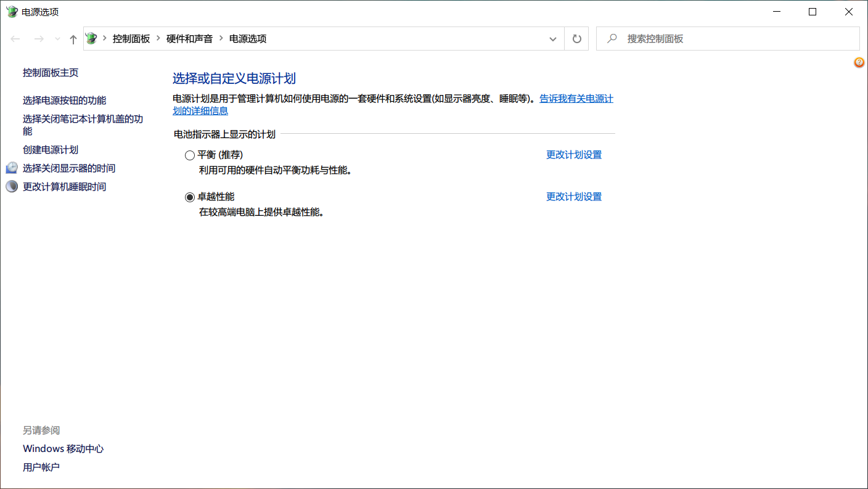Image resolution: width=868 pixels, height=489 pixels.
Task: Select the 卓越性能 power plan
Action: pos(190,197)
